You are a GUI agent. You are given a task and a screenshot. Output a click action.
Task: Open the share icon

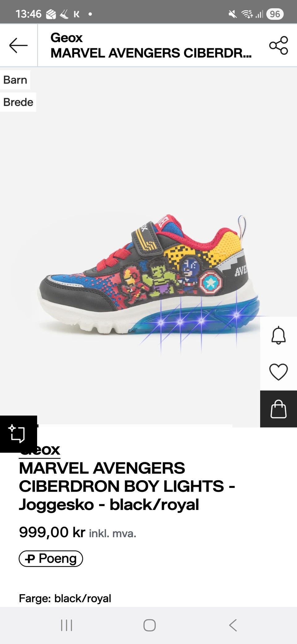tap(278, 45)
